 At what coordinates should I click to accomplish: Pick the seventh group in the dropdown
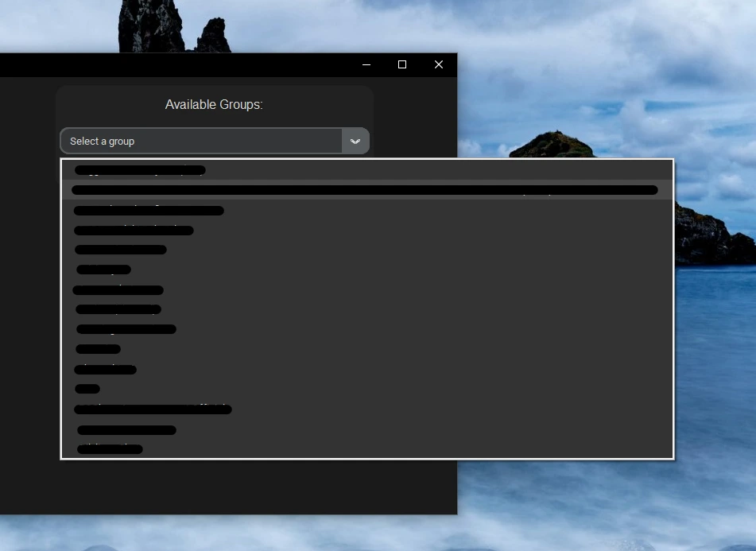tap(118, 290)
